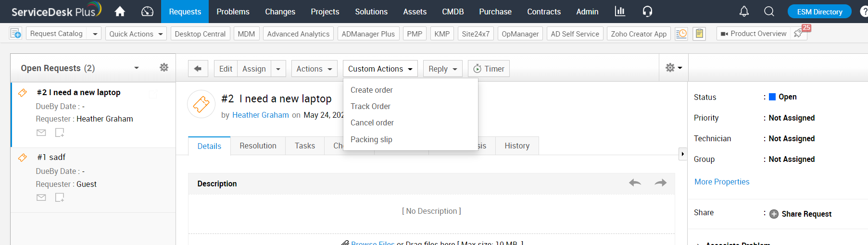Click the ticket icon beside #2 in list
Screen dimensions: 868x245
pos(23,93)
